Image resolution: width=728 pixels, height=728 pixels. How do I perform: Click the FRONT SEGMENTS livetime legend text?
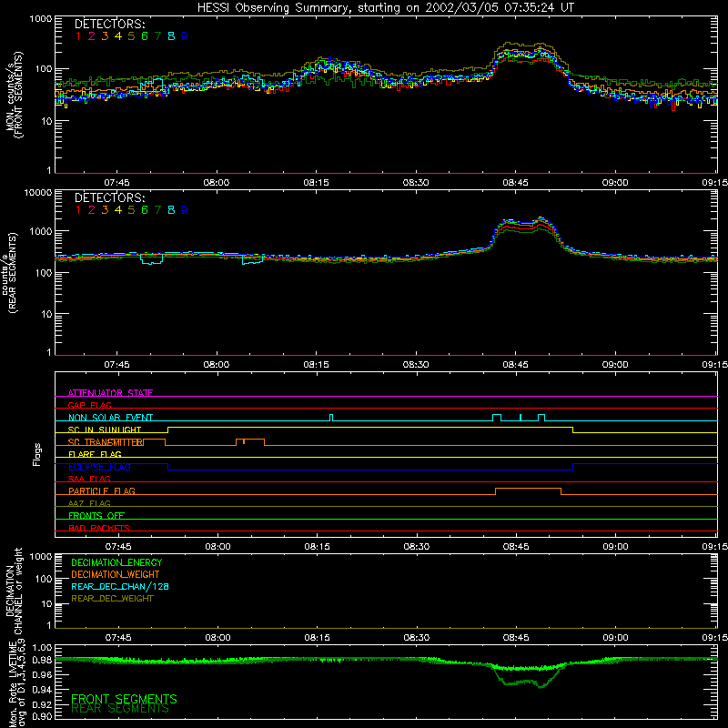coord(124,699)
